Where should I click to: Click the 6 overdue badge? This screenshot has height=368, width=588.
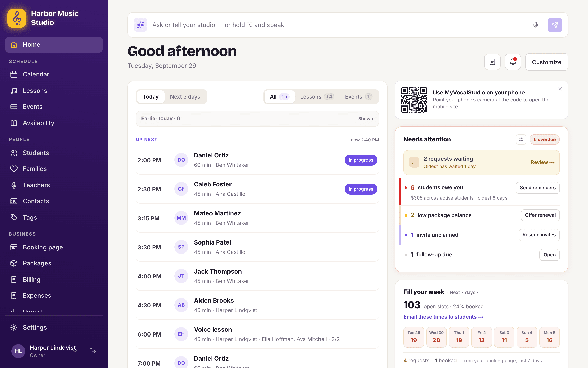pos(544,139)
